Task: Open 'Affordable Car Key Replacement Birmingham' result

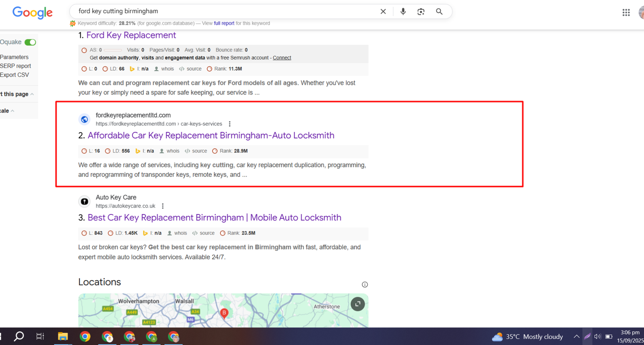Action: pyautogui.click(x=211, y=136)
